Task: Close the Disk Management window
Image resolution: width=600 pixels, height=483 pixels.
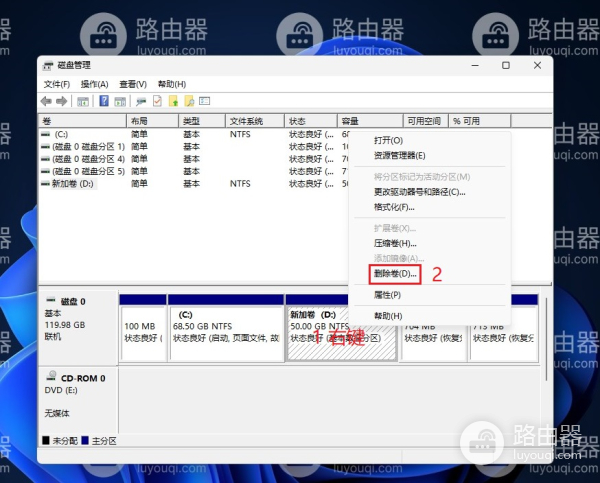Action: [x=537, y=65]
